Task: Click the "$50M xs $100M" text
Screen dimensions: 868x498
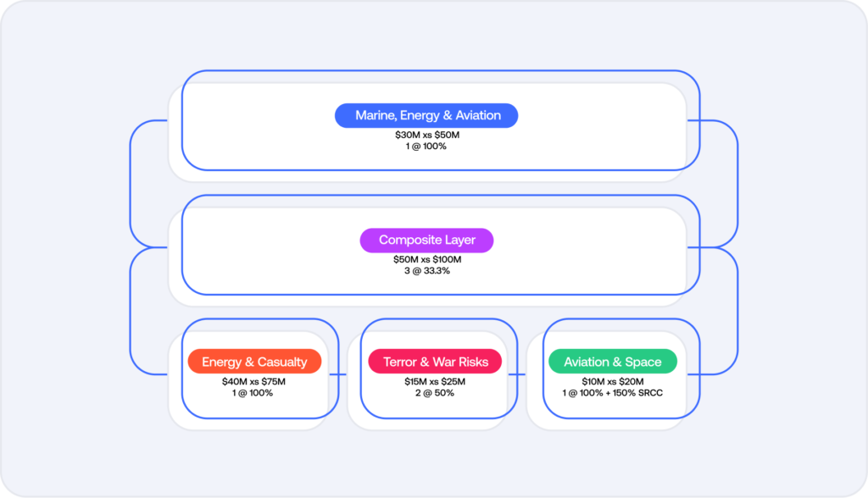Action: (x=426, y=259)
